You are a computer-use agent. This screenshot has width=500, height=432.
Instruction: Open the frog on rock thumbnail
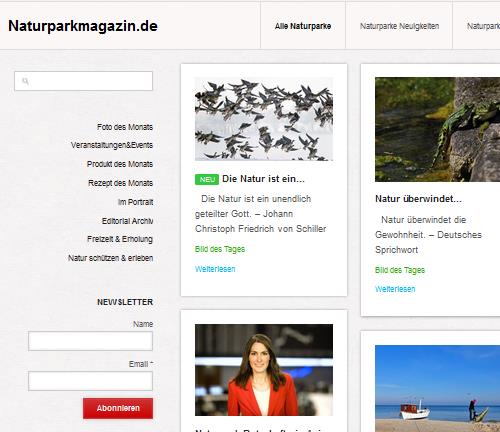(437, 129)
